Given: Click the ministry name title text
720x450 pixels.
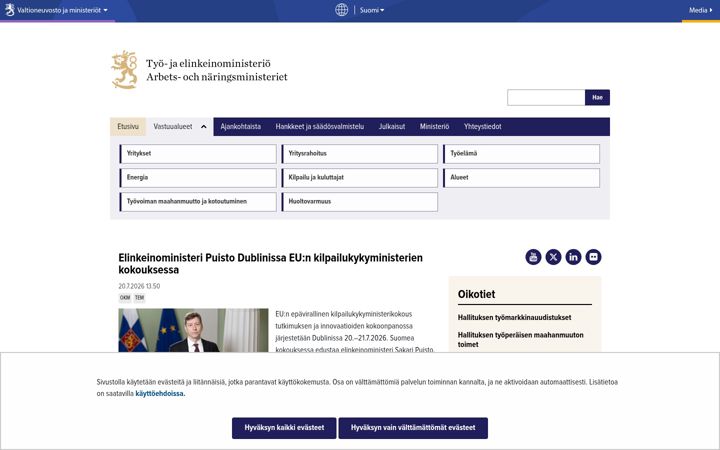Looking at the screenshot, I should [217, 70].
